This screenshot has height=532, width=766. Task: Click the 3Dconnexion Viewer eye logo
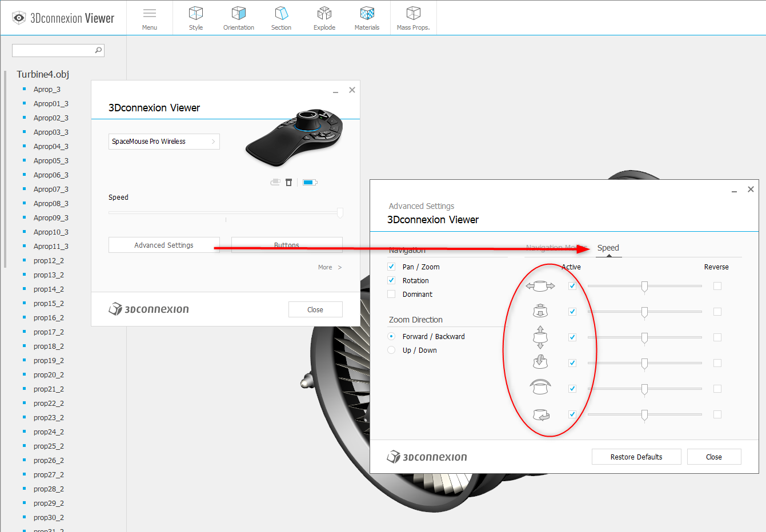[x=19, y=18]
